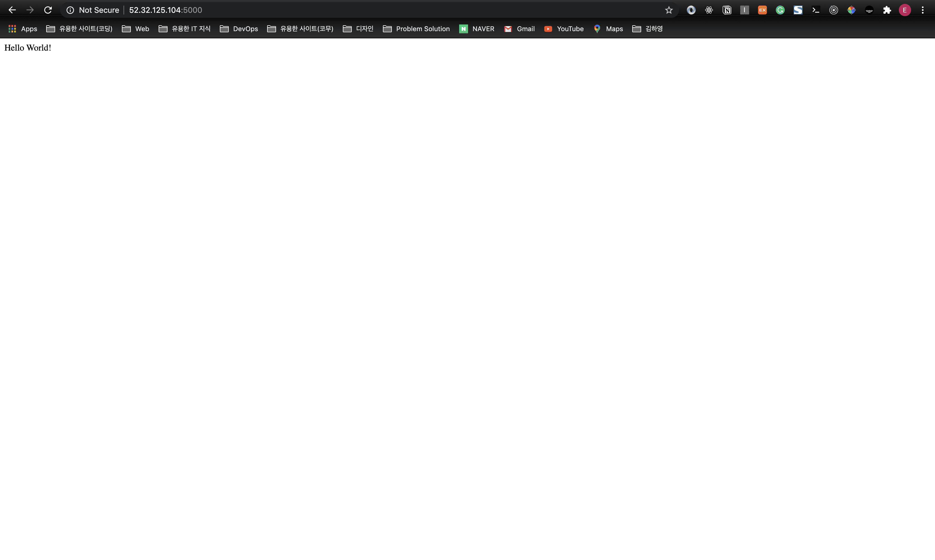The height and width of the screenshot is (560, 935).
Task: Click the Notion extension icon
Action: coord(727,10)
